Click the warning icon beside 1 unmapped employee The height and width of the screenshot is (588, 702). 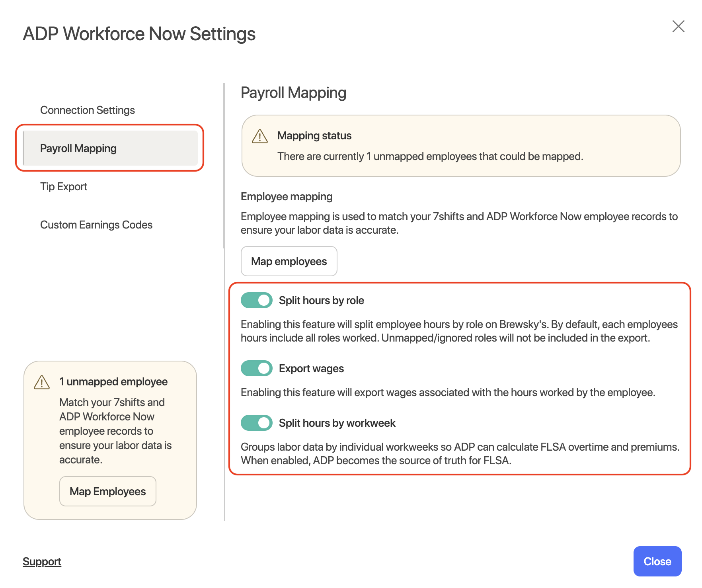pos(42,382)
